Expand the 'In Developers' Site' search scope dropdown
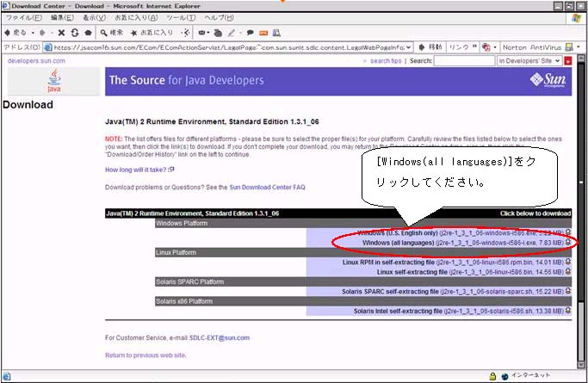Image resolution: width=588 pixels, height=383 pixels. coord(557,61)
